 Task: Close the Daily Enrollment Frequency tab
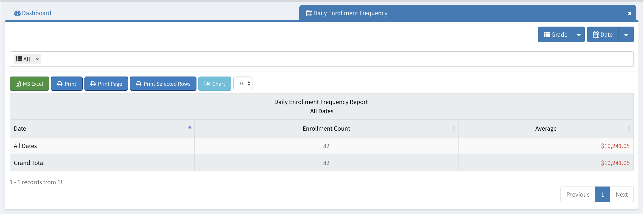coord(630,14)
